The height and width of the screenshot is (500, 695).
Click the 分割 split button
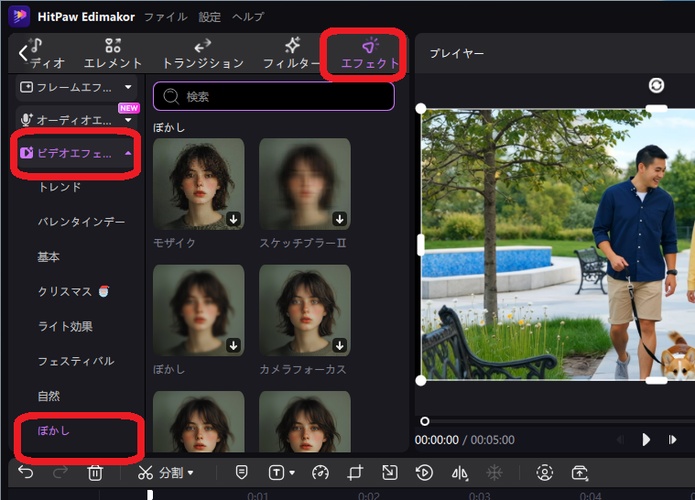click(160, 473)
